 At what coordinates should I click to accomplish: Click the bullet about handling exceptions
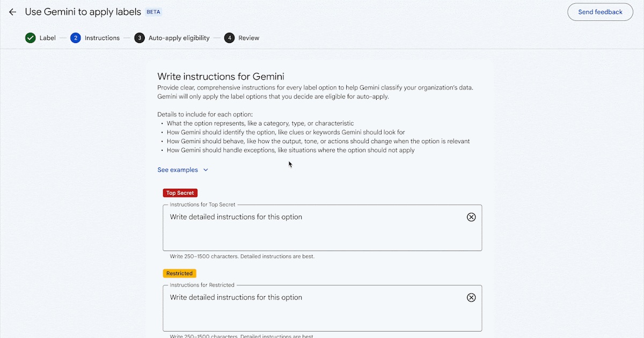[290, 150]
